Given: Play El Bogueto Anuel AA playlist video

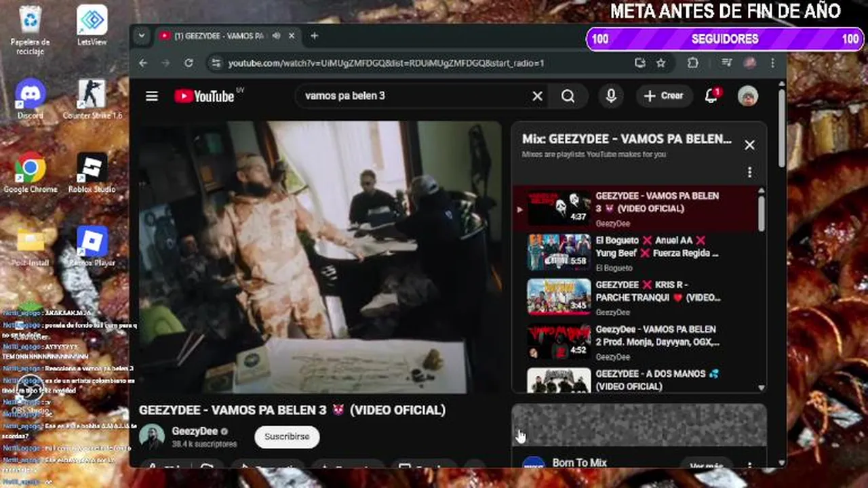Looking at the screenshot, I should (x=637, y=253).
